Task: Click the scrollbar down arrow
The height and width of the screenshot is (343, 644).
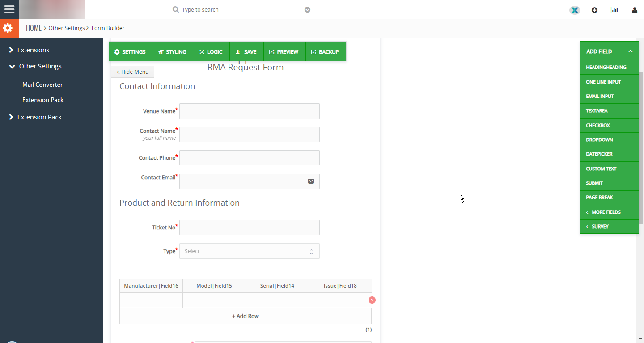Action: (x=640, y=339)
